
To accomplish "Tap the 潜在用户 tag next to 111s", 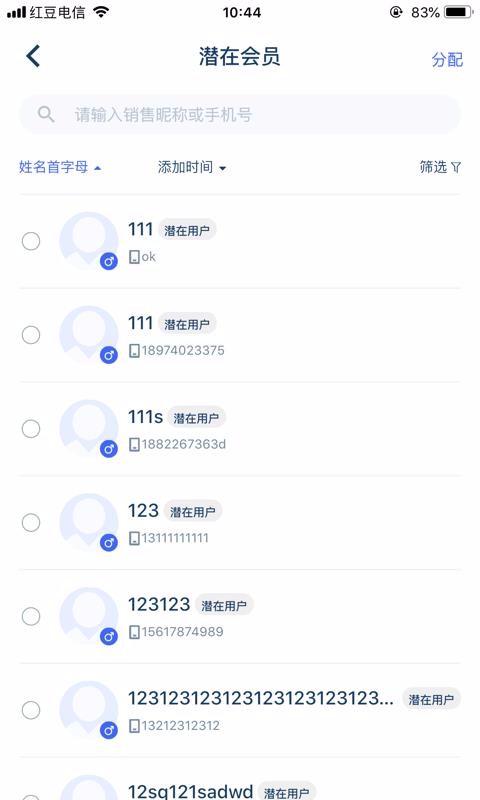I will point(196,418).
